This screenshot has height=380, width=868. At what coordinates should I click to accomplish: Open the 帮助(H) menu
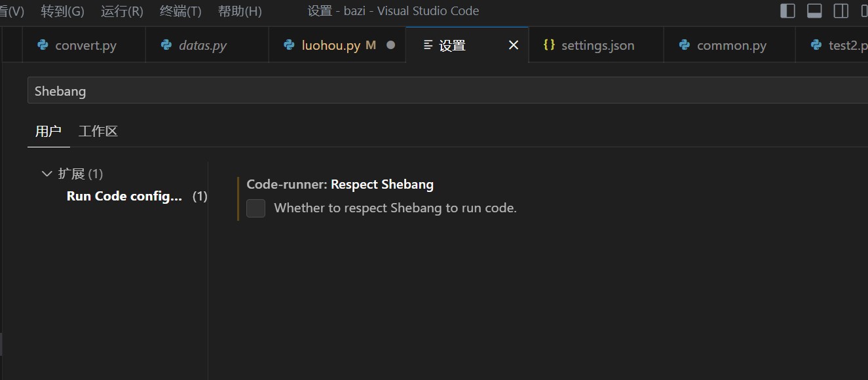pos(240,11)
